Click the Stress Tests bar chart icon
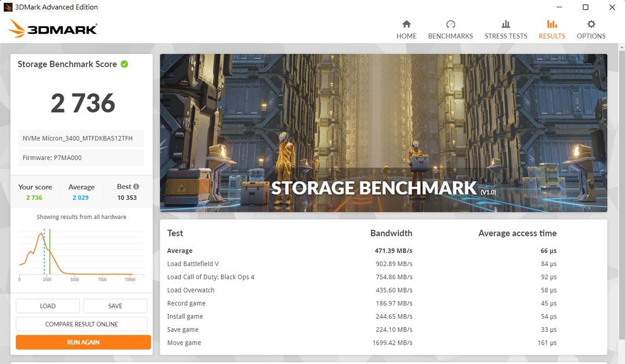Screen dimensions: 625x364 (x=506, y=24)
